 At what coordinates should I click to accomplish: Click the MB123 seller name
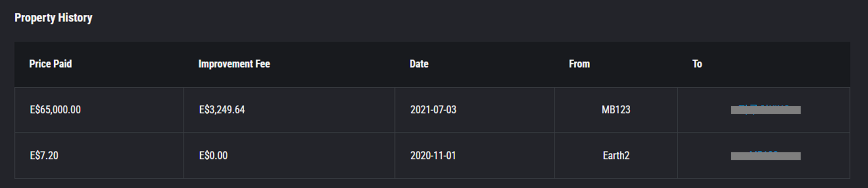[616, 110]
